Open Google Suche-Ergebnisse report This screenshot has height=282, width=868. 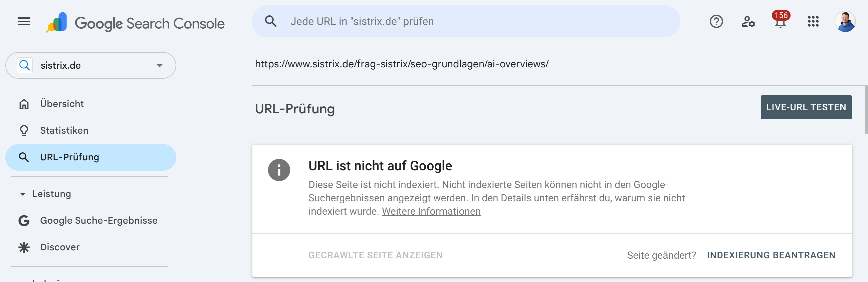tap(91, 220)
